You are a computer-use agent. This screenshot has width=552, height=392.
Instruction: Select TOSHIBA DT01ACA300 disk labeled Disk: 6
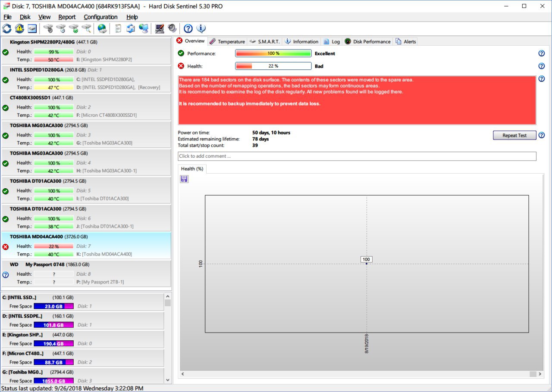tap(86, 218)
